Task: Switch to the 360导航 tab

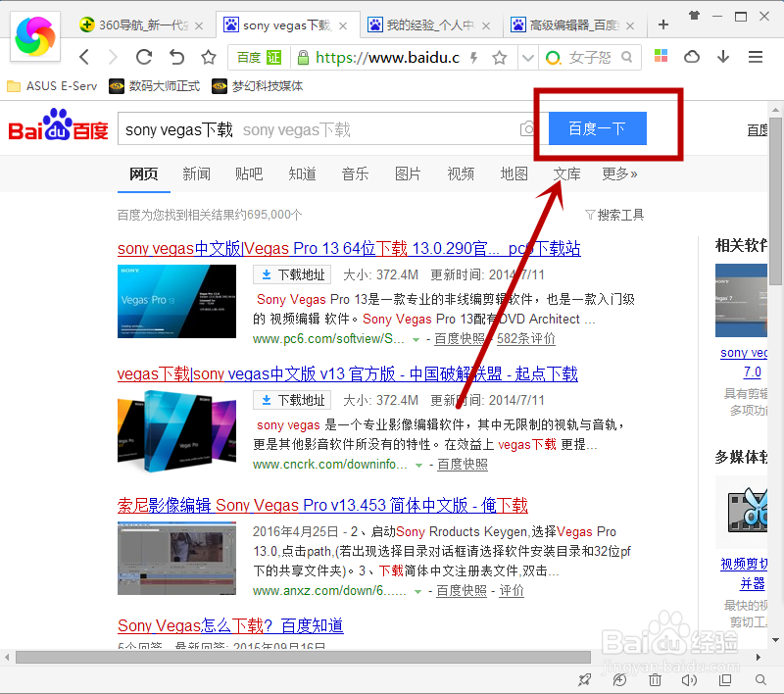Action: pyautogui.click(x=134, y=25)
